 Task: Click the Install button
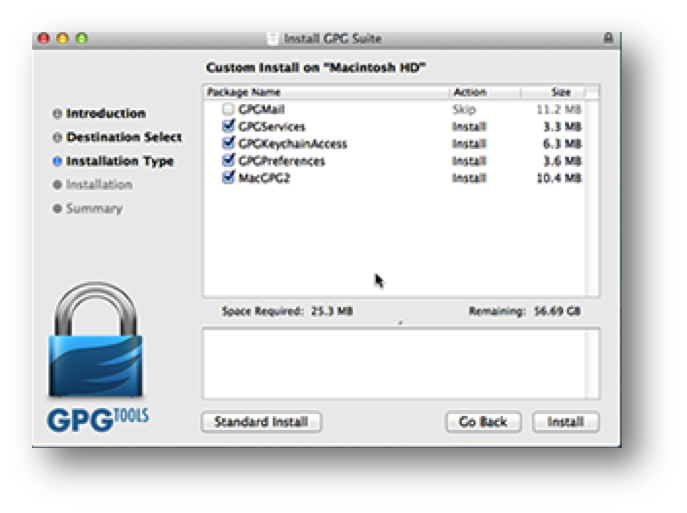565,422
